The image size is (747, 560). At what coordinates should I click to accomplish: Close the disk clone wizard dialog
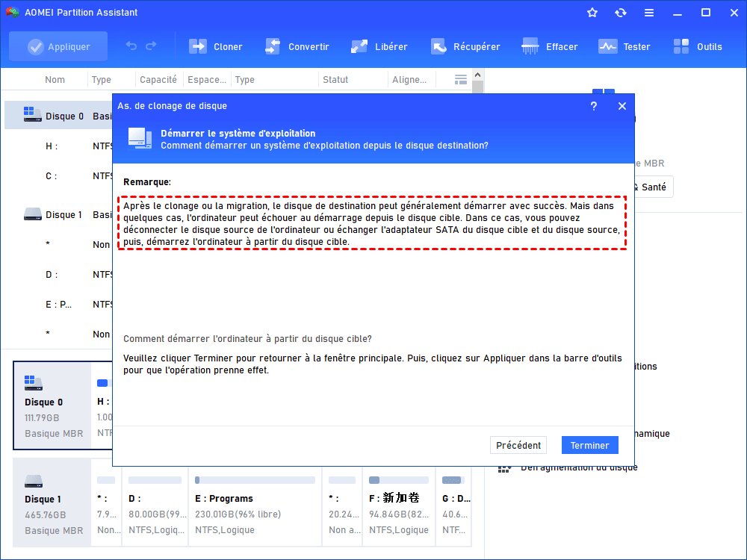point(622,106)
